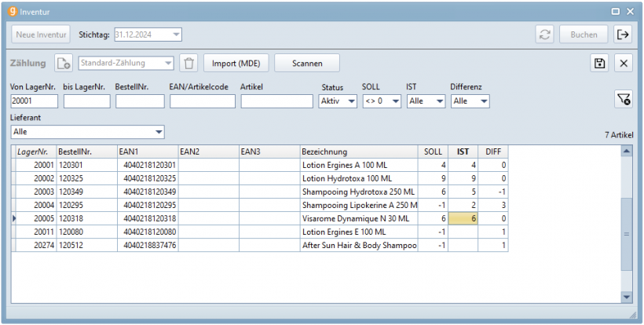This screenshot has height=325, width=644.
Task: Expand the Differenz filter dropdown
Action: (483, 101)
